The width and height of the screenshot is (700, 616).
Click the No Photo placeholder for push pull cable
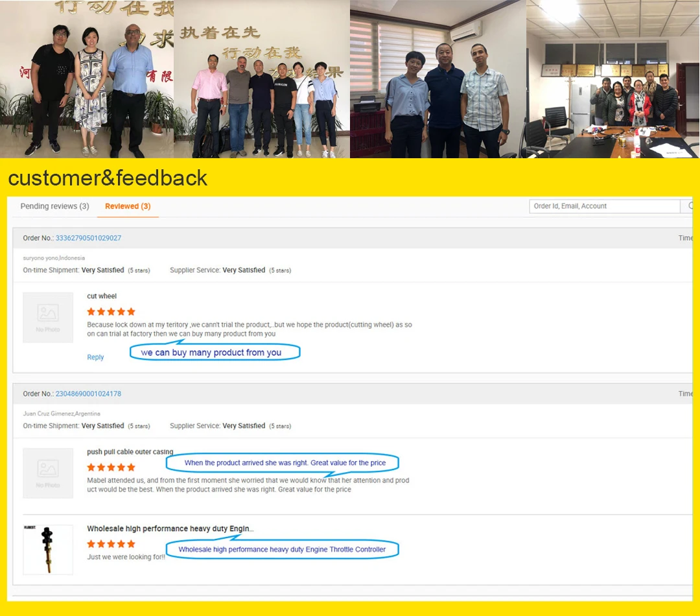coord(48,473)
